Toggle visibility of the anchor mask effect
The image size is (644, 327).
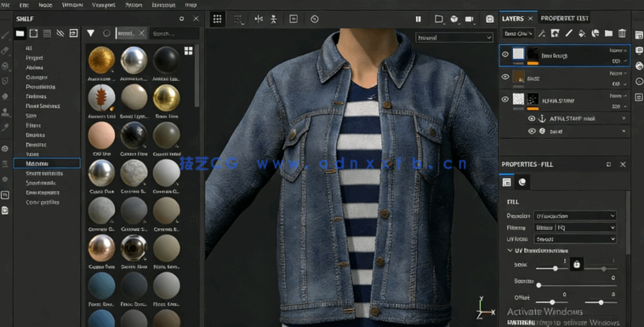point(532,118)
